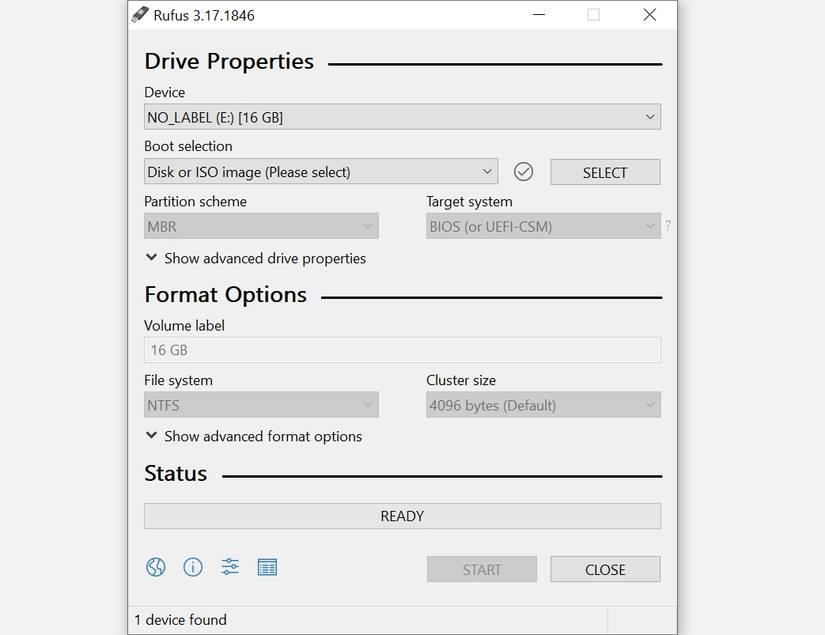825x635 pixels.
Task: Open the Cluster size dropdown
Action: tap(543, 404)
